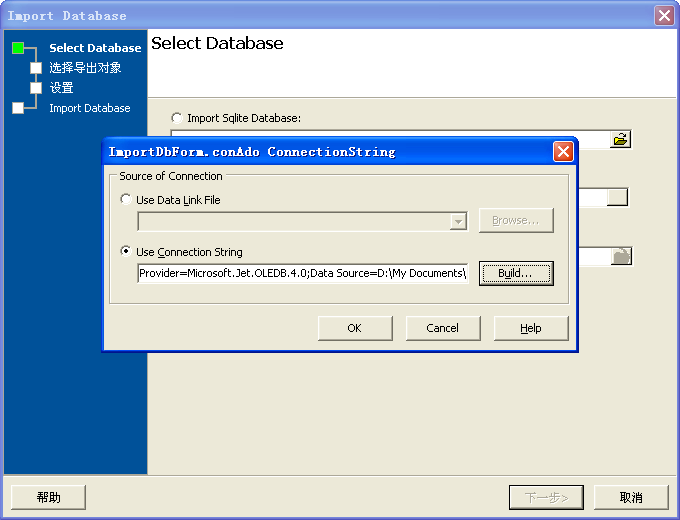This screenshot has width=680, height=520.
Task: Click the 设置 wizard step
Action: tap(61, 88)
